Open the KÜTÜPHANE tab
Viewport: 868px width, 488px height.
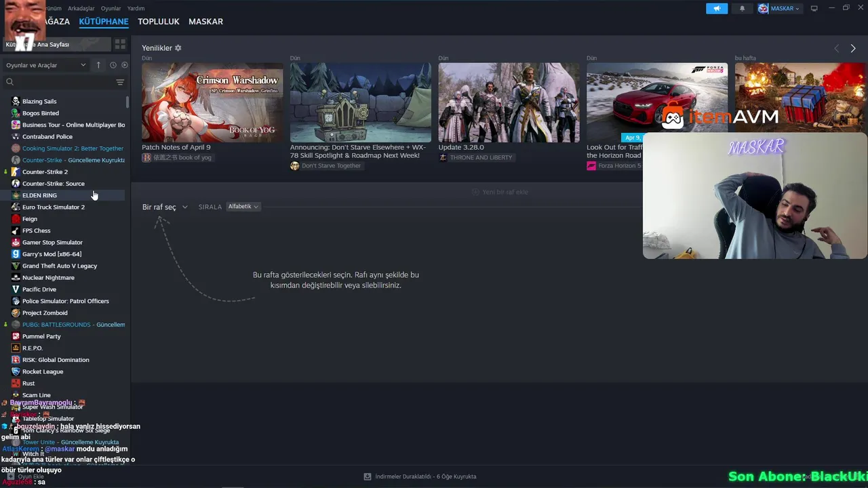click(x=104, y=22)
